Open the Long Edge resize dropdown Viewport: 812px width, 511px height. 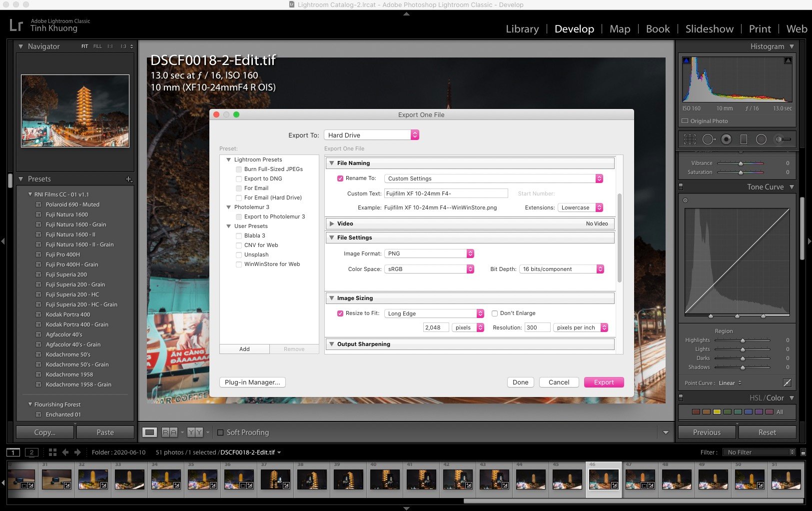point(434,313)
